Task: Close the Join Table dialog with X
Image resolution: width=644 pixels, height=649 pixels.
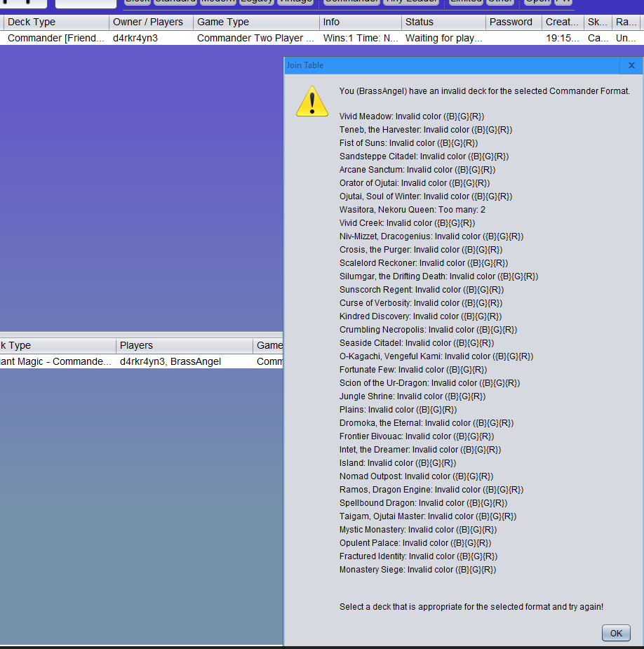Action: [631, 65]
